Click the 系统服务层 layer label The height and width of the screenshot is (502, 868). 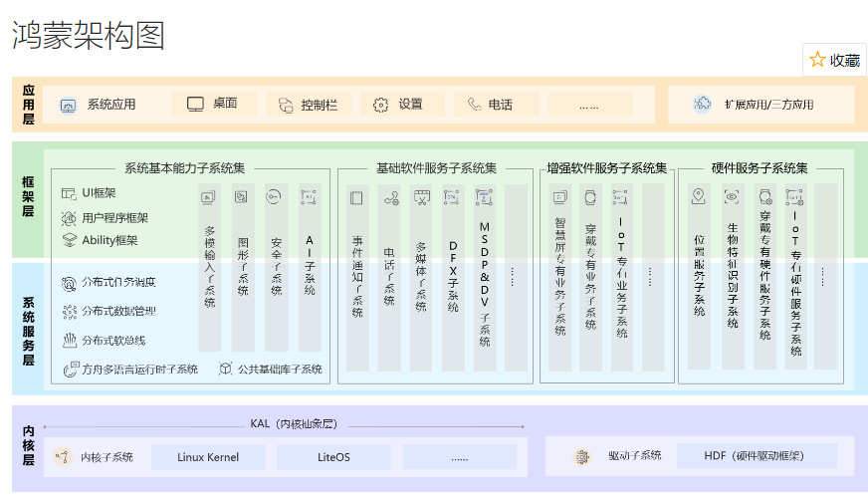click(28, 331)
